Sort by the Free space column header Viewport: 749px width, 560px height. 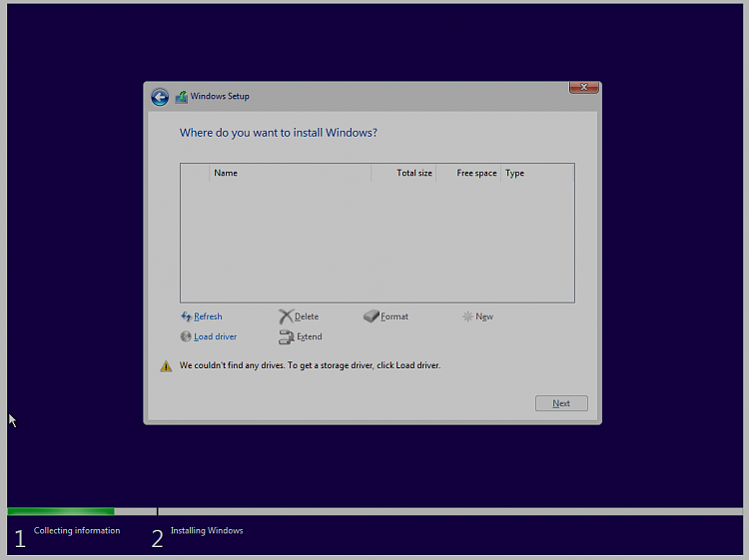click(x=468, y=173)
